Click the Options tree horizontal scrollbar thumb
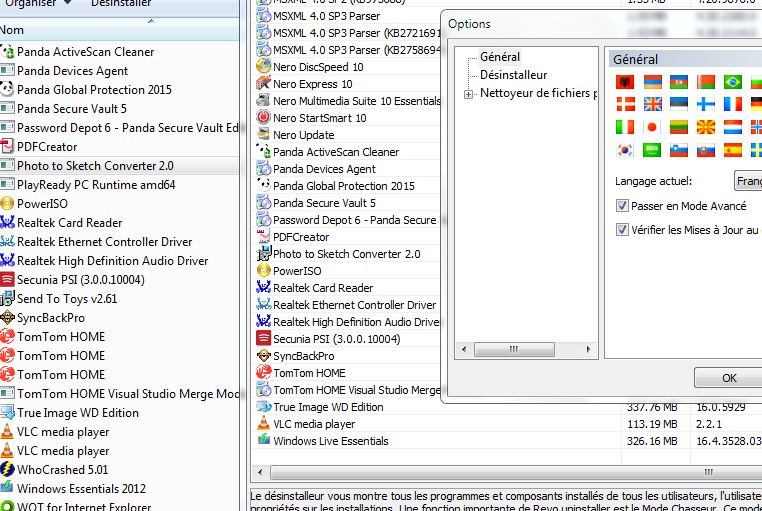 click(514, 349)
